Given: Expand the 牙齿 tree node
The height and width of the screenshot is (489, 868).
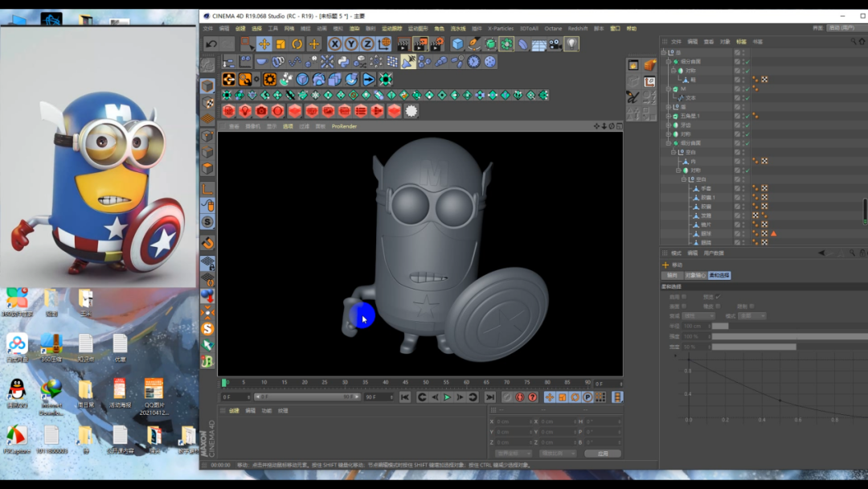Looking at the screenshot, I should coord(669,125).
